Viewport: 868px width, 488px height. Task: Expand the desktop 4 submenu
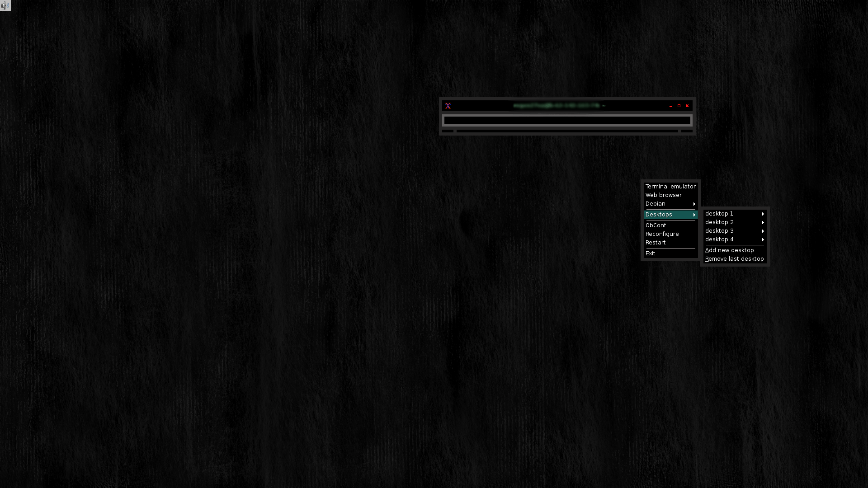pos(735,239)
